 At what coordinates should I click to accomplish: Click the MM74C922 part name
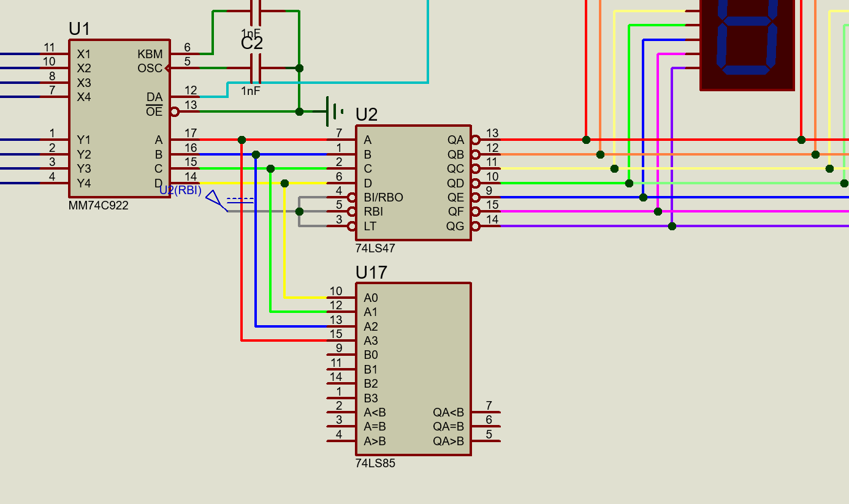(x=99, y=206)
